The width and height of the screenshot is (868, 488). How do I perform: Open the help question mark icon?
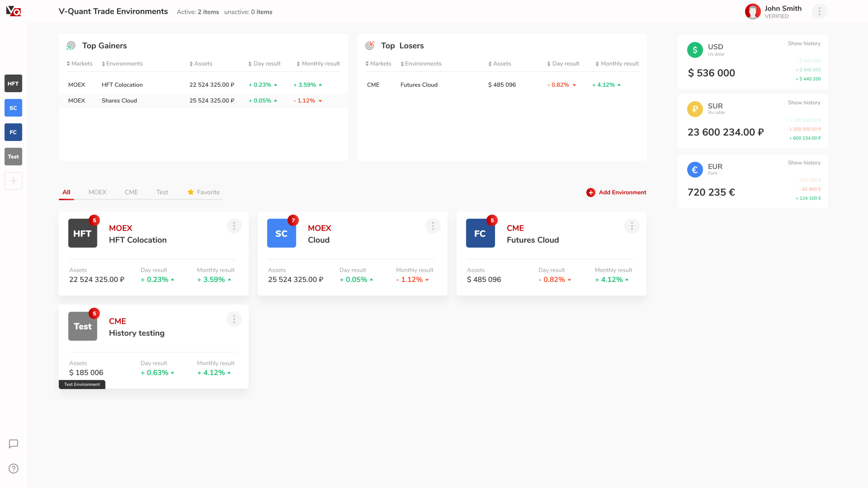coord(13,468)
